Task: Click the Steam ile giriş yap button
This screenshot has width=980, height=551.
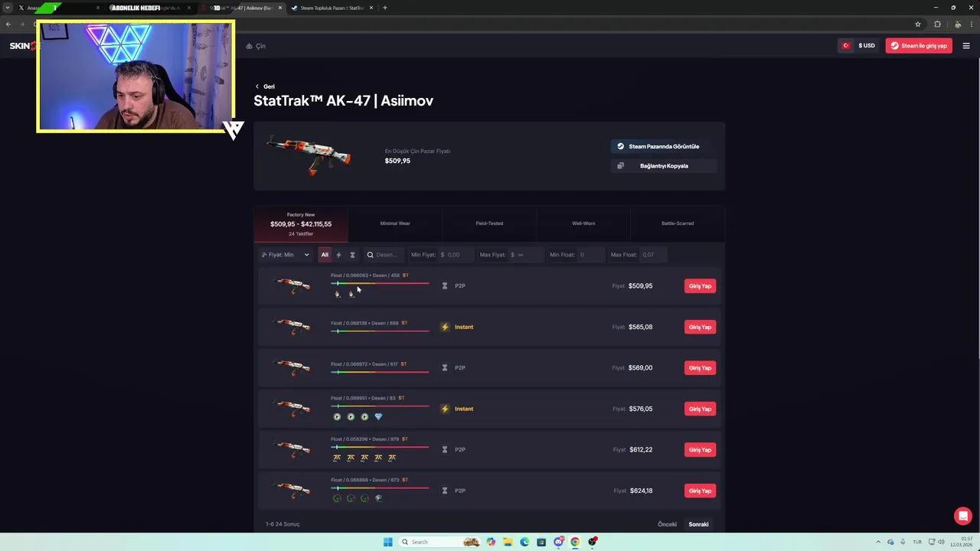Action: click(x=919, y=46)
